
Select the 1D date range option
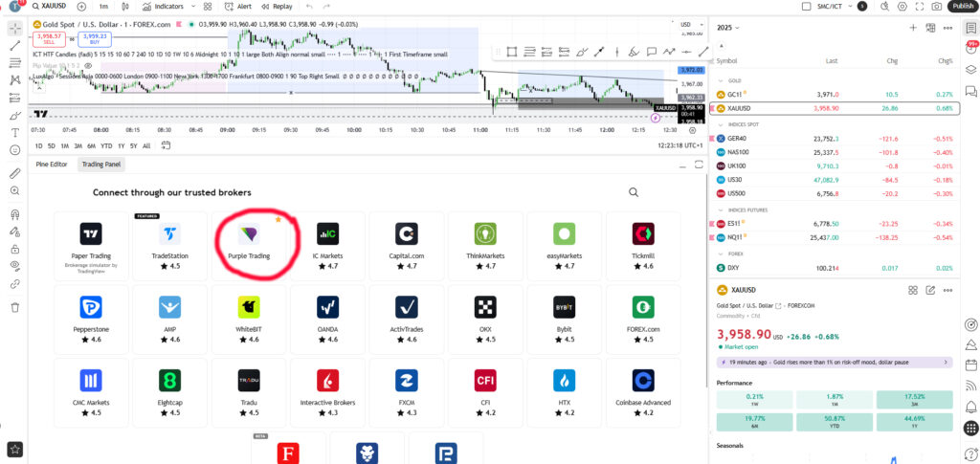pos(39,145)
